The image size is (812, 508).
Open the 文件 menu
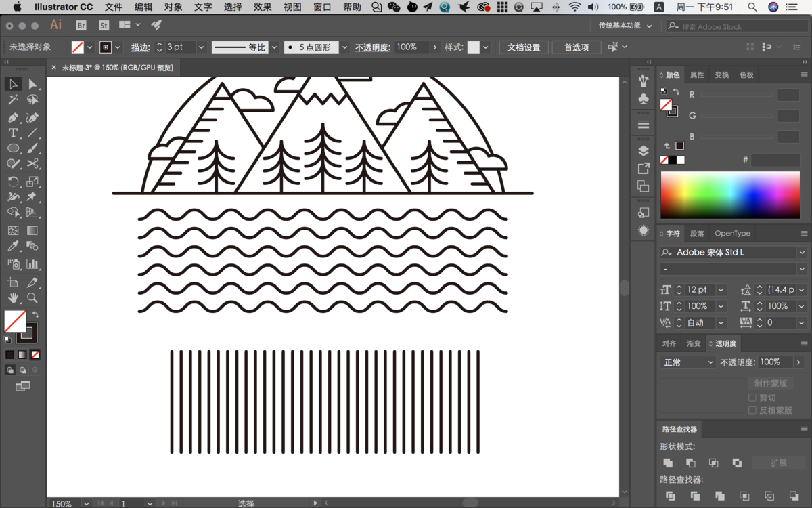[114, 7]
